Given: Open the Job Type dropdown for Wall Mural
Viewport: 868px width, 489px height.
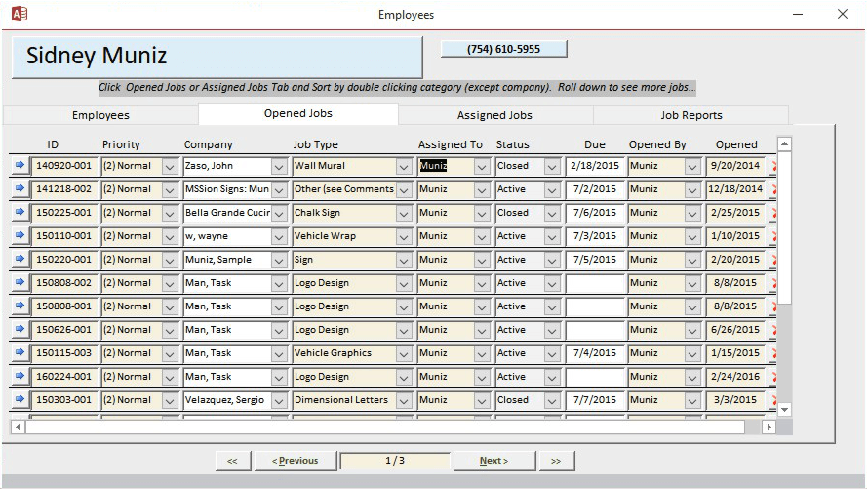Looking at the screenshot, I should (404, 166).
